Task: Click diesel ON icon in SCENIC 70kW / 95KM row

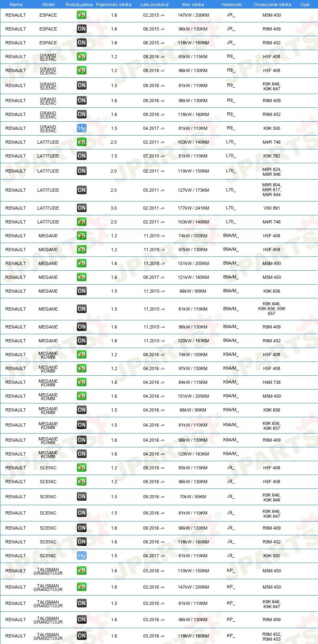Action: click(x=82, y=497)
